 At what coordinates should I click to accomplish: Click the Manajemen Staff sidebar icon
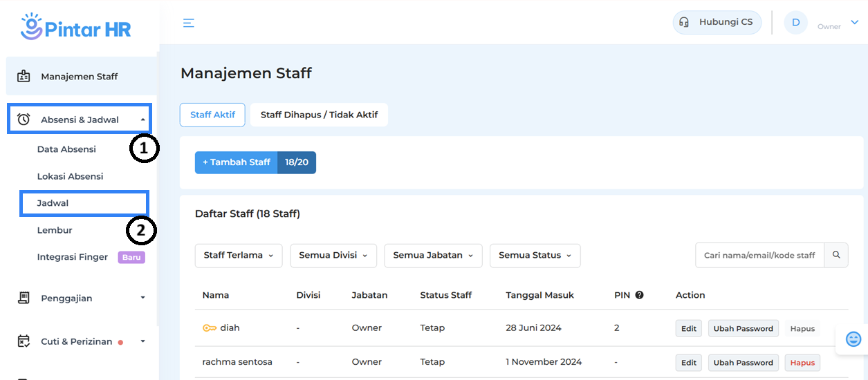tap(24, 76)
